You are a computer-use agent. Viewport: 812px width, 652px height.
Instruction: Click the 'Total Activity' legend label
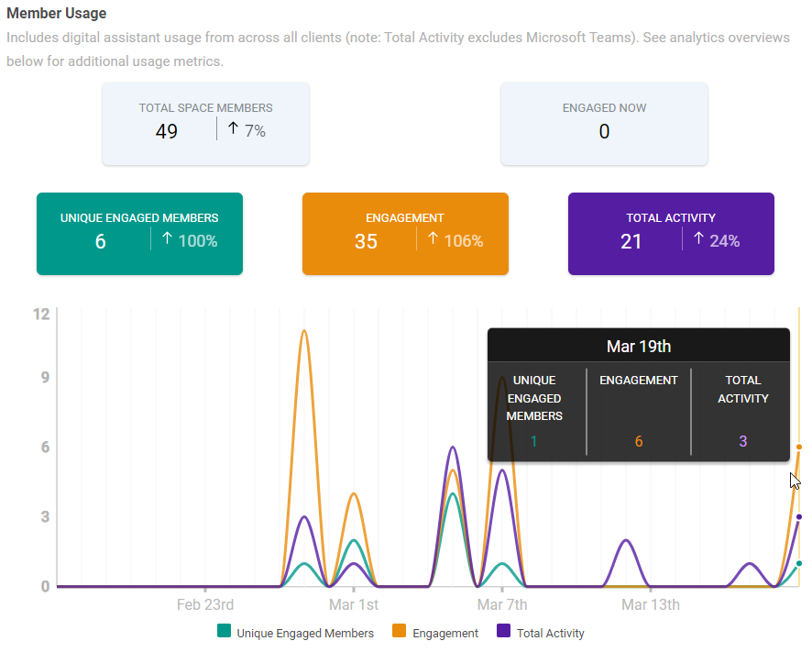click(x=551, y=634)
